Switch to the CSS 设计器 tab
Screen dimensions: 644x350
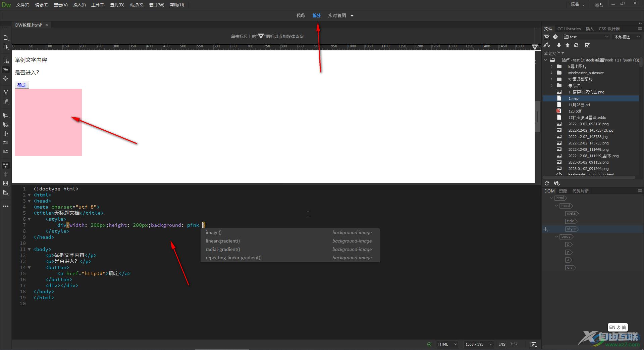[x=609, y=29]
